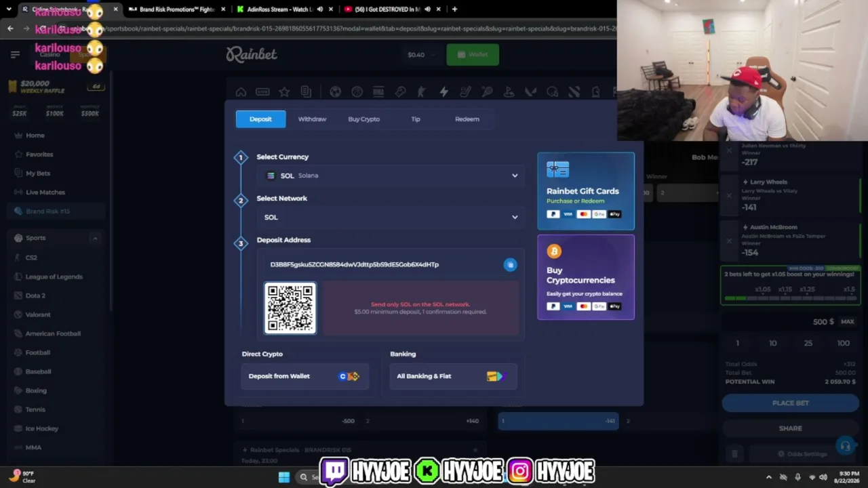Click the SHARE button
The image size is (868, 488).
click(x=791, y=428)
